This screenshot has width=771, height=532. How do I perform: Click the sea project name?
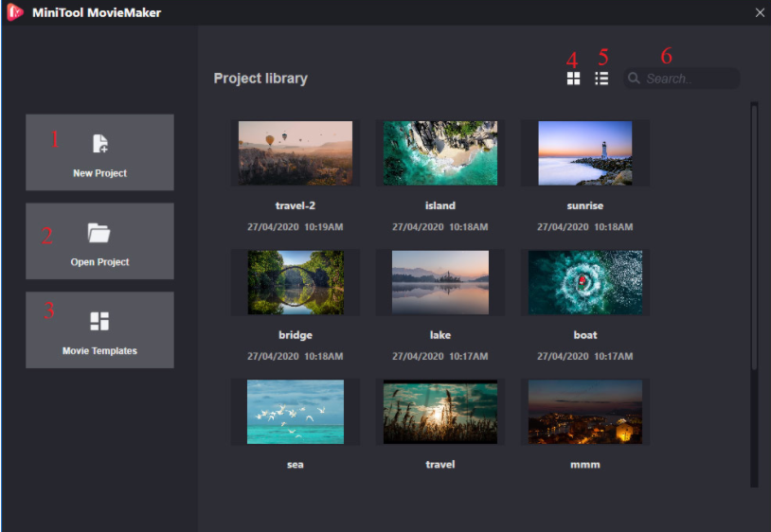pos(296,465)
